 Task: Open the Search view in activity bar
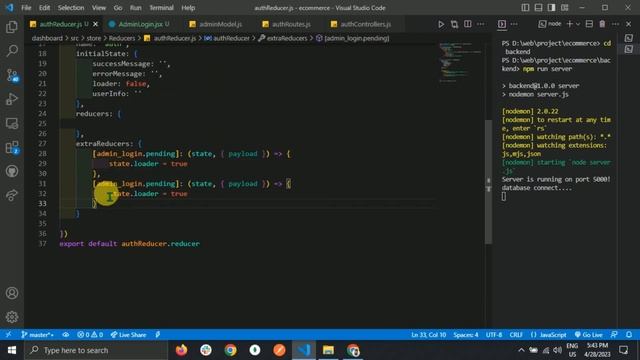[12, 51]
